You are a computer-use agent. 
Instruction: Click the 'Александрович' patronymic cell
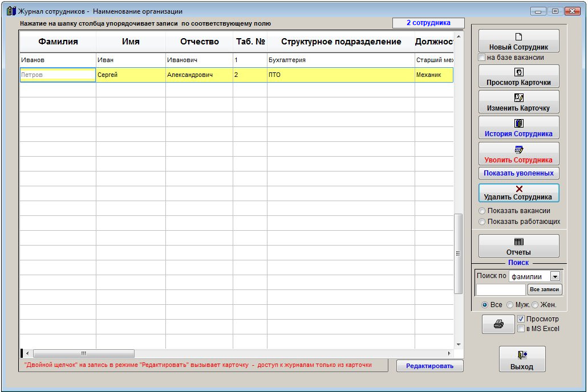[x=199, y=75]
